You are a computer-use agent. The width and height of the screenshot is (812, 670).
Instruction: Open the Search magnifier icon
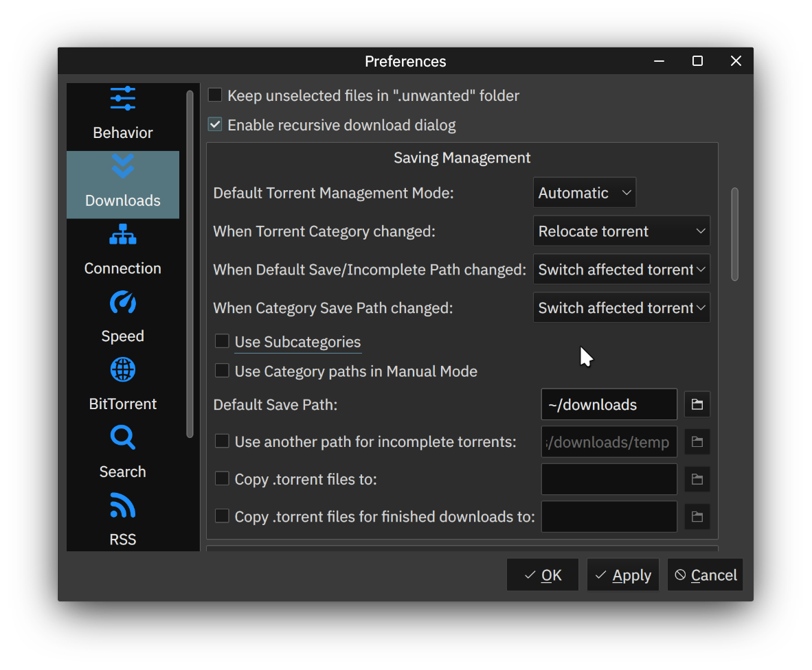pos(123,438)
